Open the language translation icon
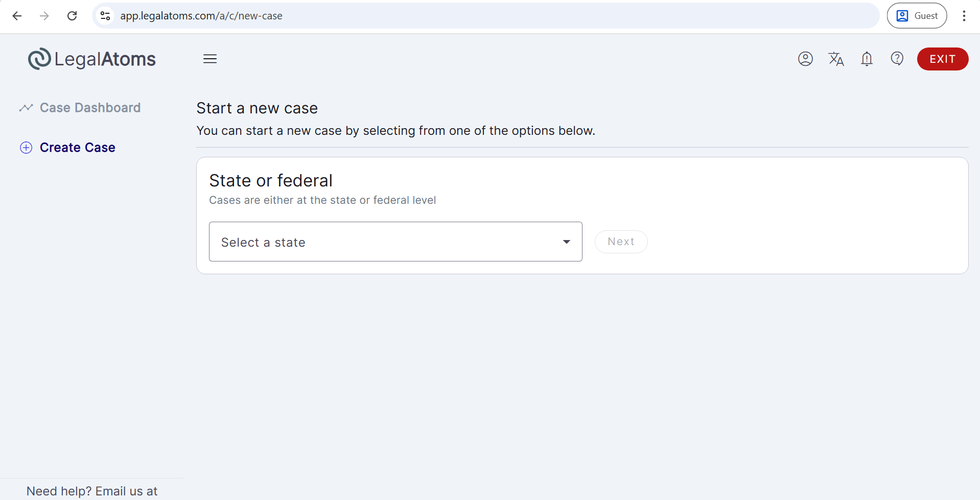This screenshot has width=980, height=500. coord(836,59)
